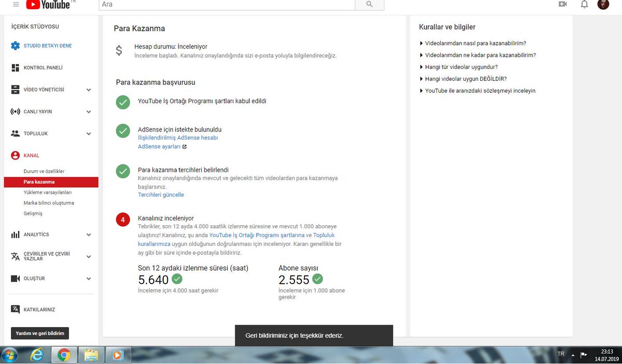Click the Windows Start button
The width and height of the screenshot is (622, 364).
click(10, 355)
